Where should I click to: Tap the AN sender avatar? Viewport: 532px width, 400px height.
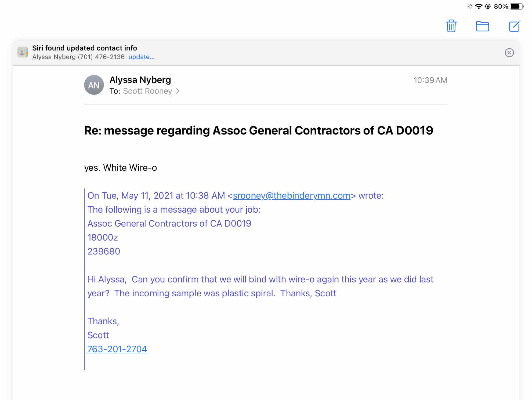94,85
